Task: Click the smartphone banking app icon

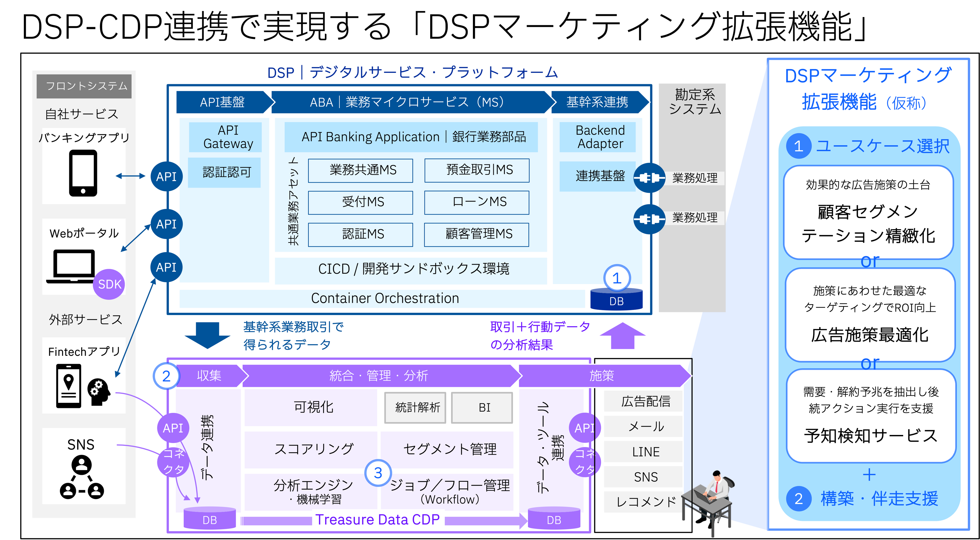Action: [x=83, y=173]
